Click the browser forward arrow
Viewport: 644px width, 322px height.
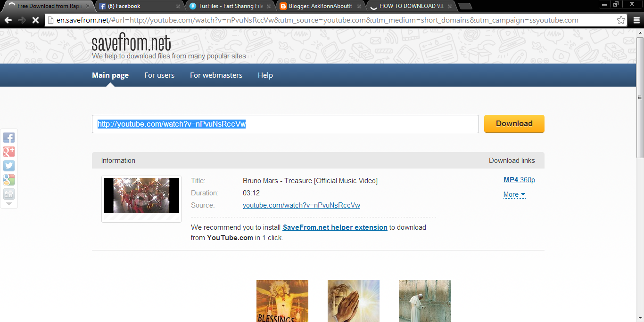[x=22, y=20]
